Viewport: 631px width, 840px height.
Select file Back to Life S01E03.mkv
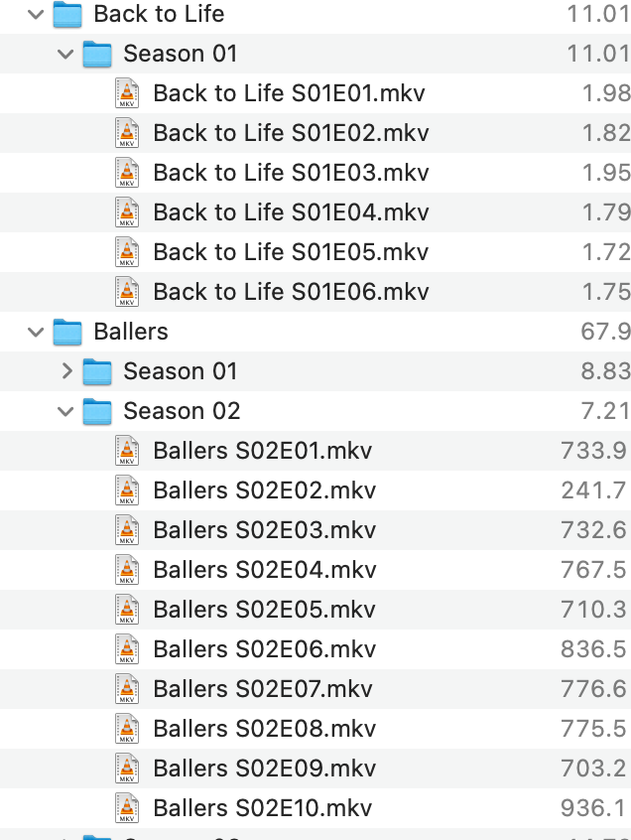[291, 173]
